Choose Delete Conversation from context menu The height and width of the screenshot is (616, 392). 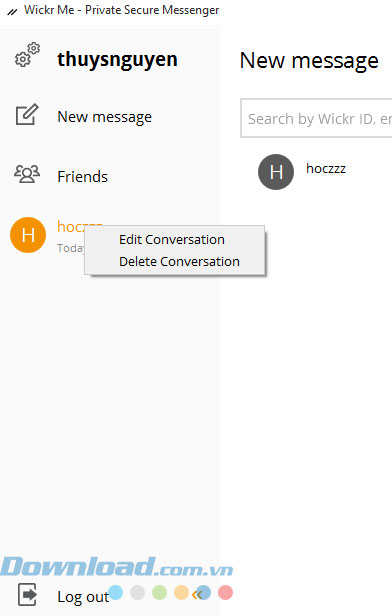pos(179,262)
